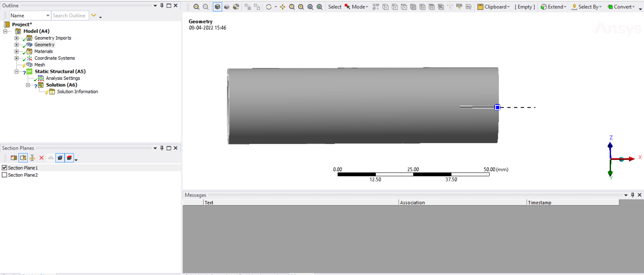This screenshot has width=644, height=275.
Task: Select the Mesh item in the tree
Action: coord(40,65)
